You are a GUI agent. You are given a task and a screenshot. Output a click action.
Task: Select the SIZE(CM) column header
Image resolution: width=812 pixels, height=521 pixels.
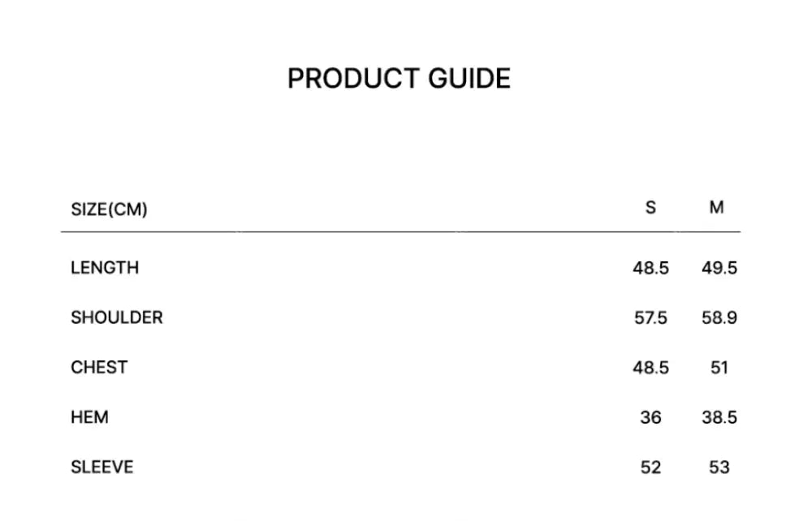pos(109,209)
